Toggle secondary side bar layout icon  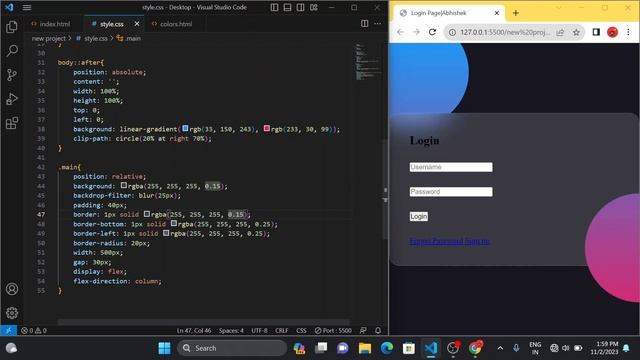(300, 7)
